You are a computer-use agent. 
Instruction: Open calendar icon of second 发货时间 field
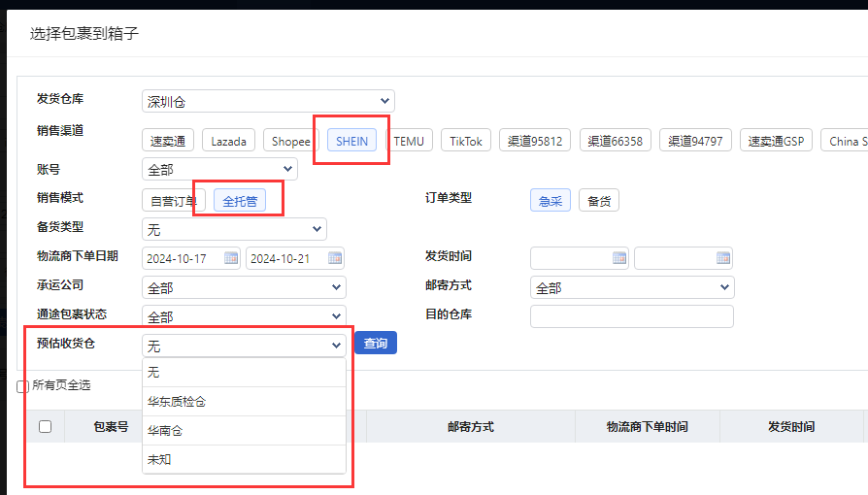coord(722,258)
